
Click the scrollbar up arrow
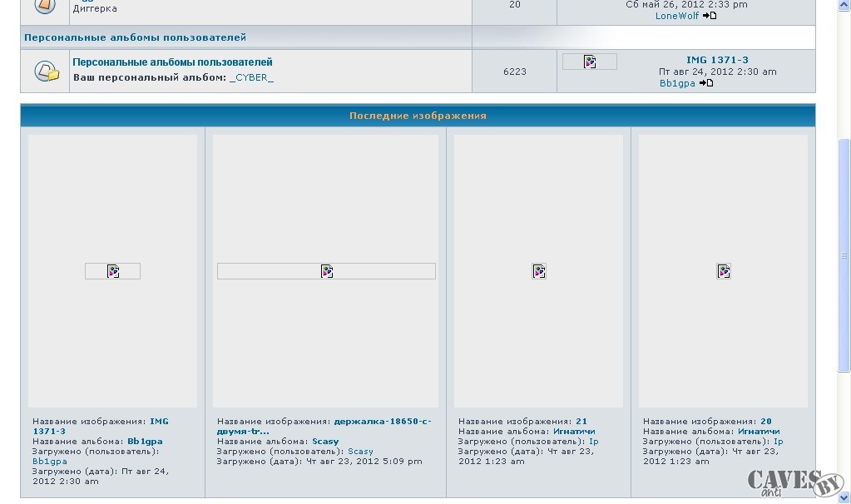pos(844,4)
